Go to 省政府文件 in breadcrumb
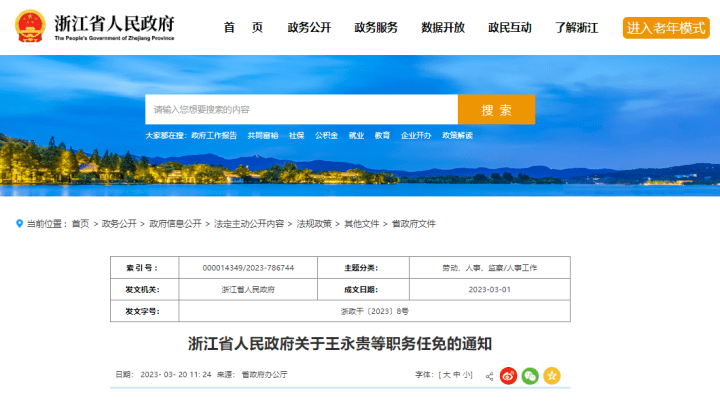The height and width of the screenshot is (420, 720). pos(414,224)
